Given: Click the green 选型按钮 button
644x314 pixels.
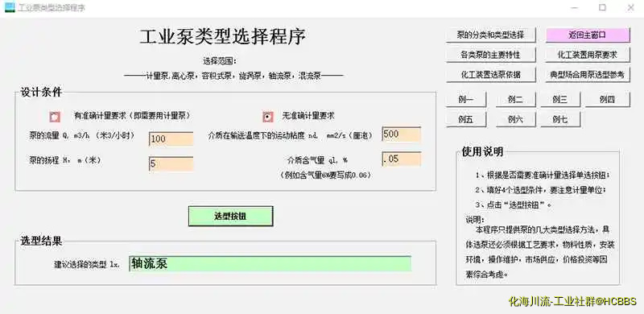Looking at the screenshot, I should tap(230, 217).
